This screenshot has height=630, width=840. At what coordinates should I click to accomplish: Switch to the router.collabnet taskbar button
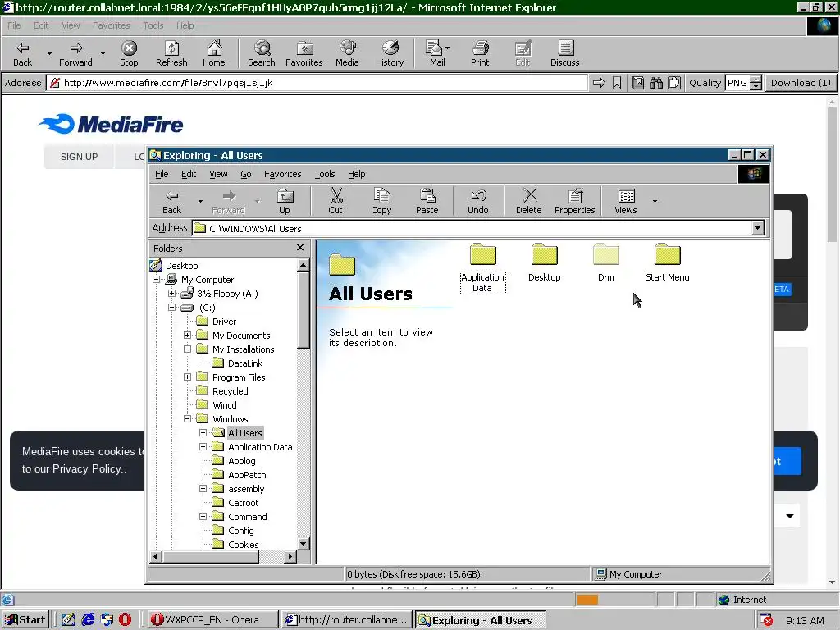tap(347, 620)
